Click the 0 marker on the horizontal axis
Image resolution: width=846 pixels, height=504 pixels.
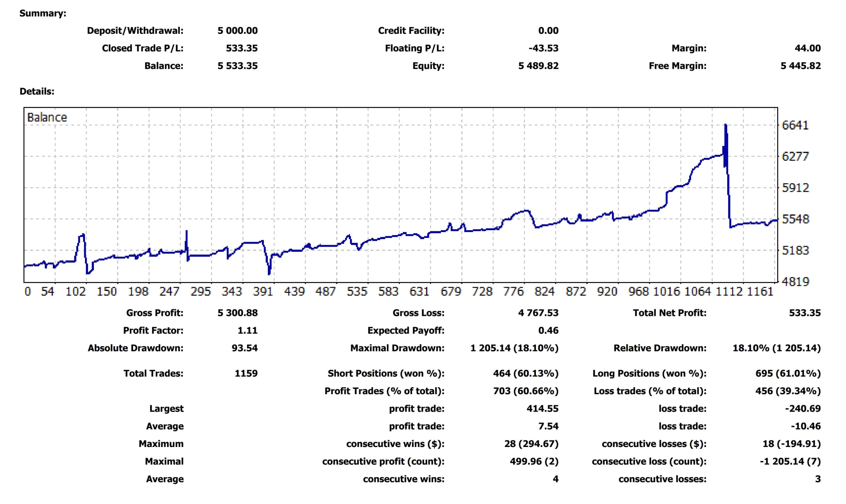[28, 291]
